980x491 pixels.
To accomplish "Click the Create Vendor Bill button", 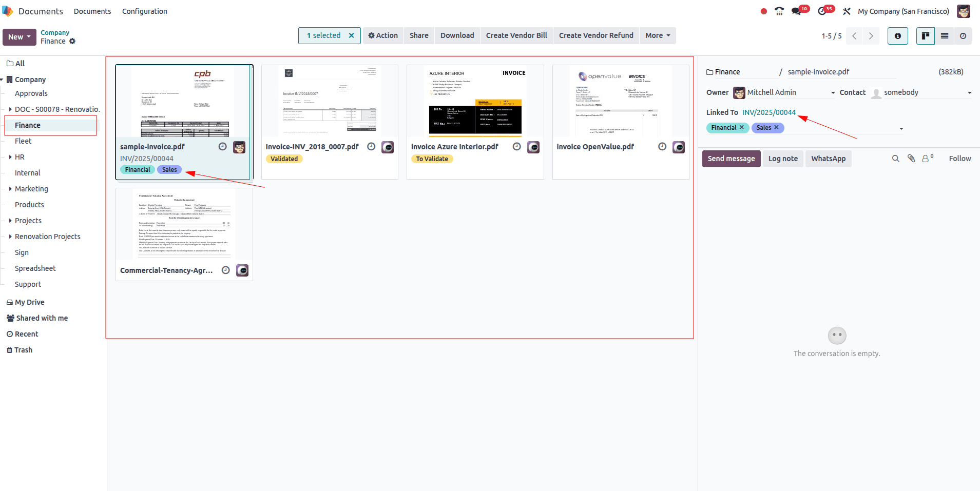I will click(x=516, y=35).
